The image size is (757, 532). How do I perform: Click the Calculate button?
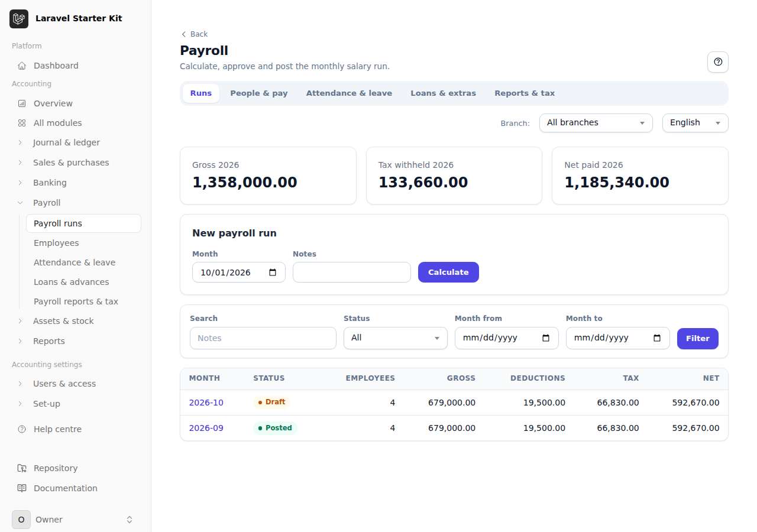pos(448,273)
